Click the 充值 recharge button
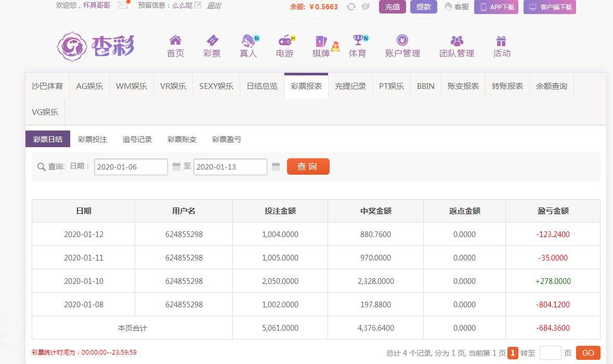Viewport: 613px width, 364px height. [x=392, y=7]
